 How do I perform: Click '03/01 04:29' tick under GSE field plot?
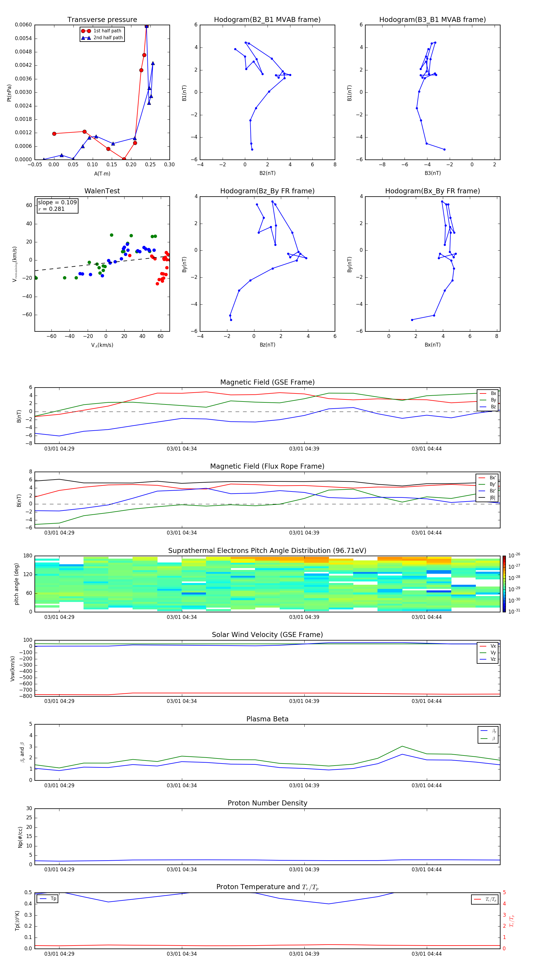[59, 448]
